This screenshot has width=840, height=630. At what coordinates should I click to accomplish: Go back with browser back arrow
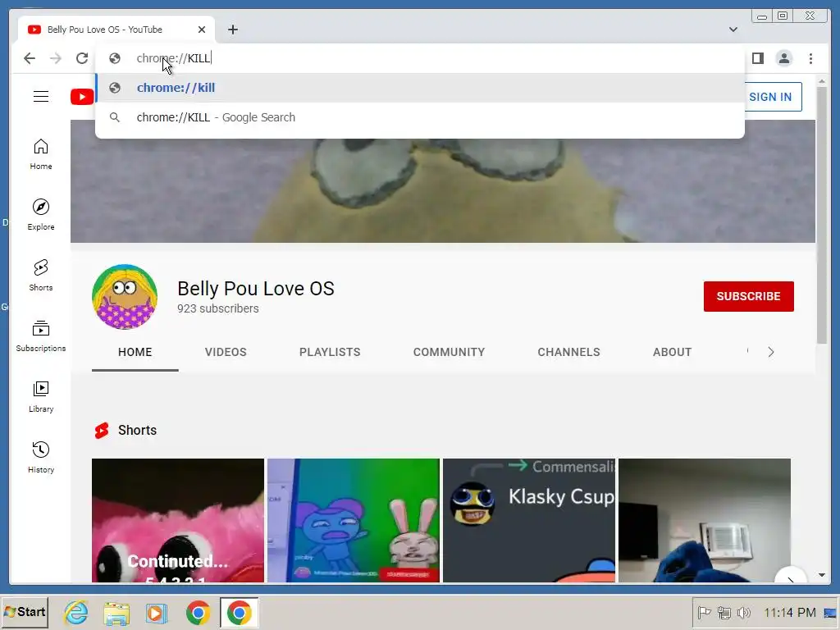coord(30,58)
